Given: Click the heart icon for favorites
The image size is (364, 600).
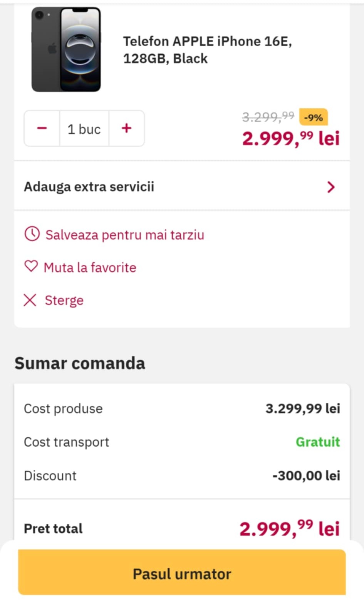Looking at the screenshot, I should [31, 266].
